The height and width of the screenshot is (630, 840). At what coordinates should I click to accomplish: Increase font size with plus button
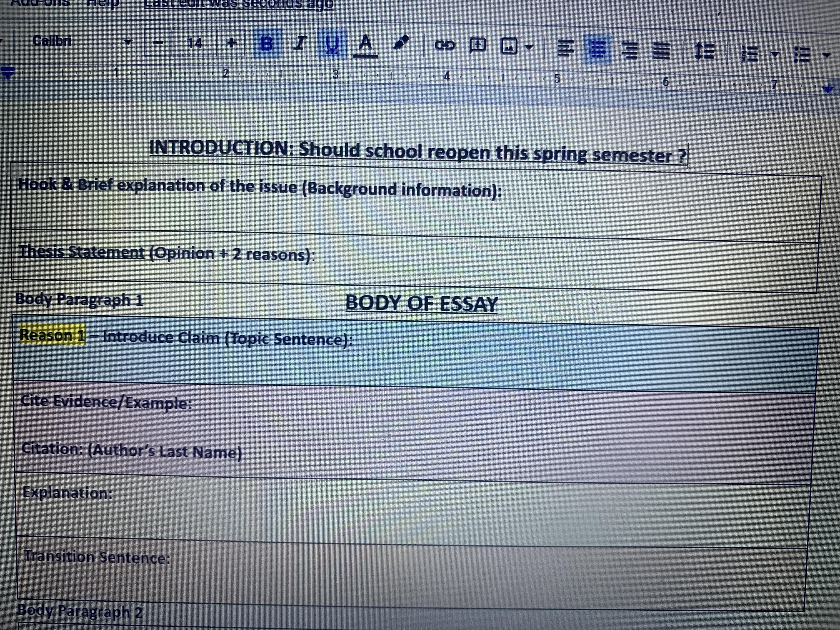pos(231,43)
